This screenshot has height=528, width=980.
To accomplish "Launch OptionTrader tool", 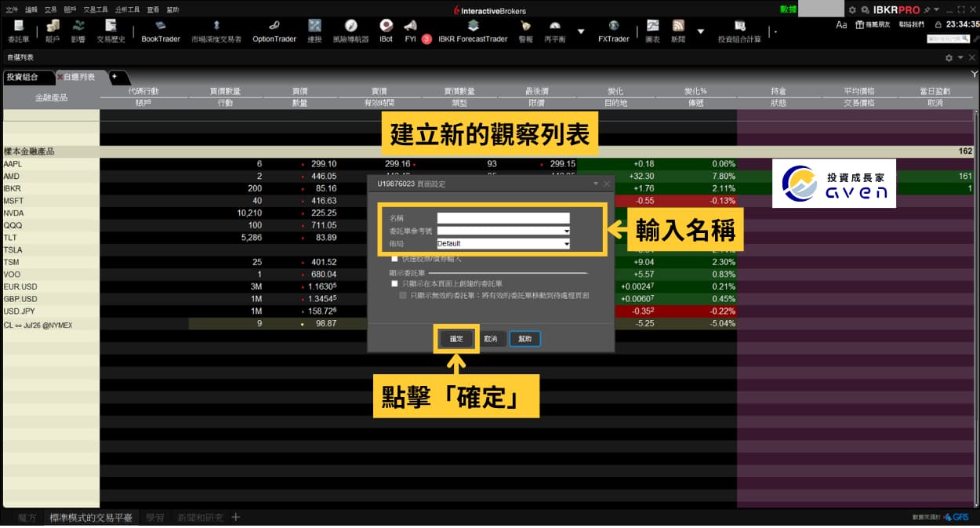I will click(x=274, y=31).
